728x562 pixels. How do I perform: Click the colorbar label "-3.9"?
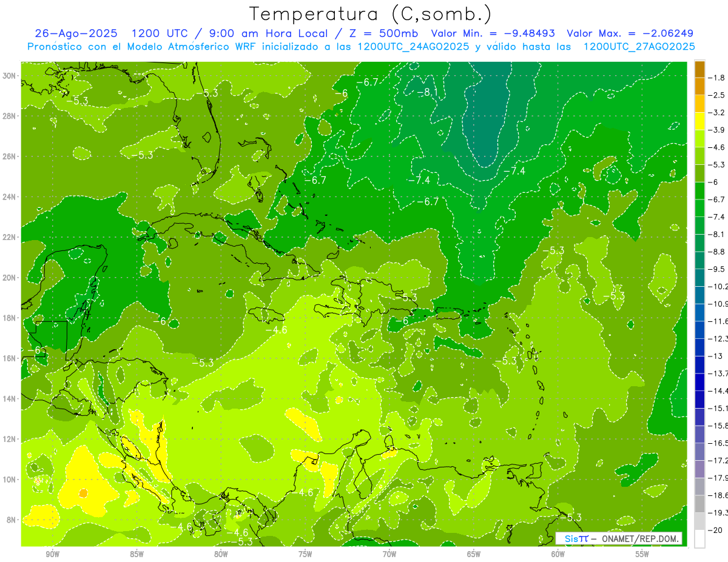[716, 130]
